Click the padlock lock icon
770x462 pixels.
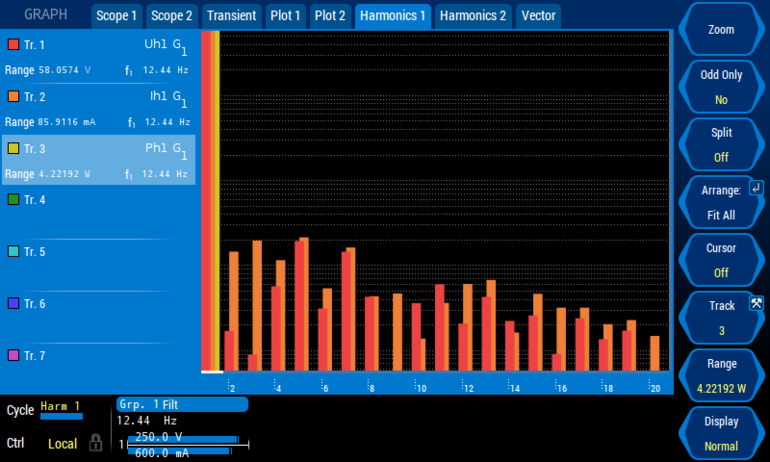(96, 442)
